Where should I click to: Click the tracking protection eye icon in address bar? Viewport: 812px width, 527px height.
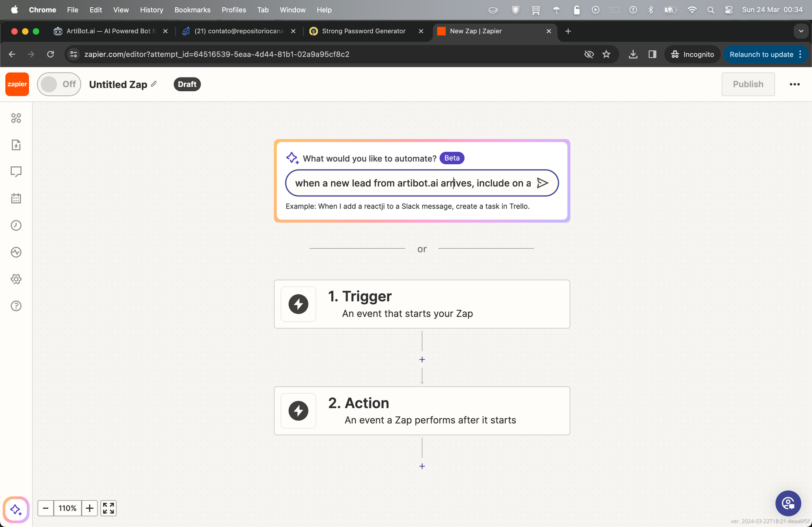[x=589, y=54]
